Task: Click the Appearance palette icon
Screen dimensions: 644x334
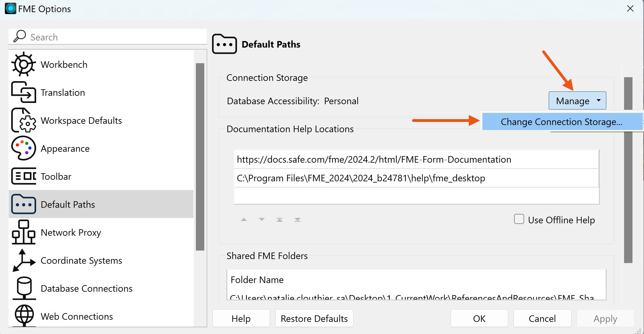Action: 23,148
